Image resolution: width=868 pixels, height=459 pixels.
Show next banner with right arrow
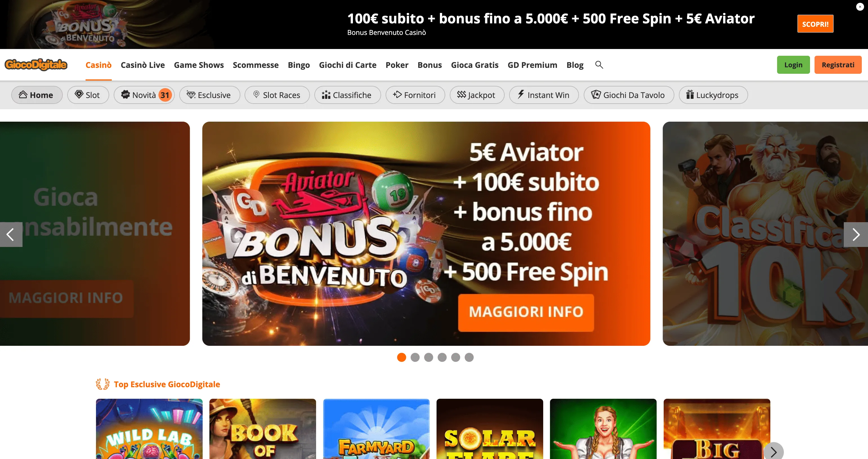856,235
